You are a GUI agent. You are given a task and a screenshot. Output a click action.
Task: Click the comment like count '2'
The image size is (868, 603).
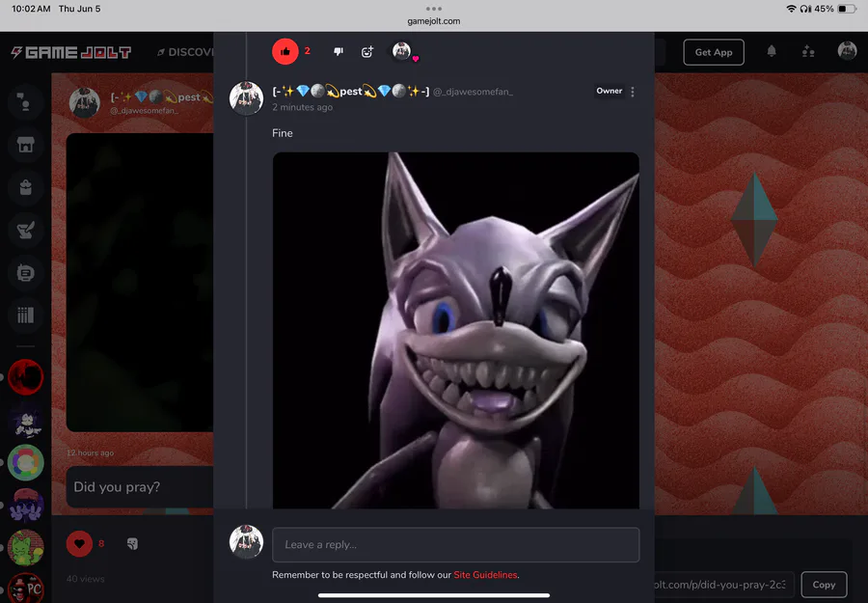pyautogui.click(x=308, y=51)
